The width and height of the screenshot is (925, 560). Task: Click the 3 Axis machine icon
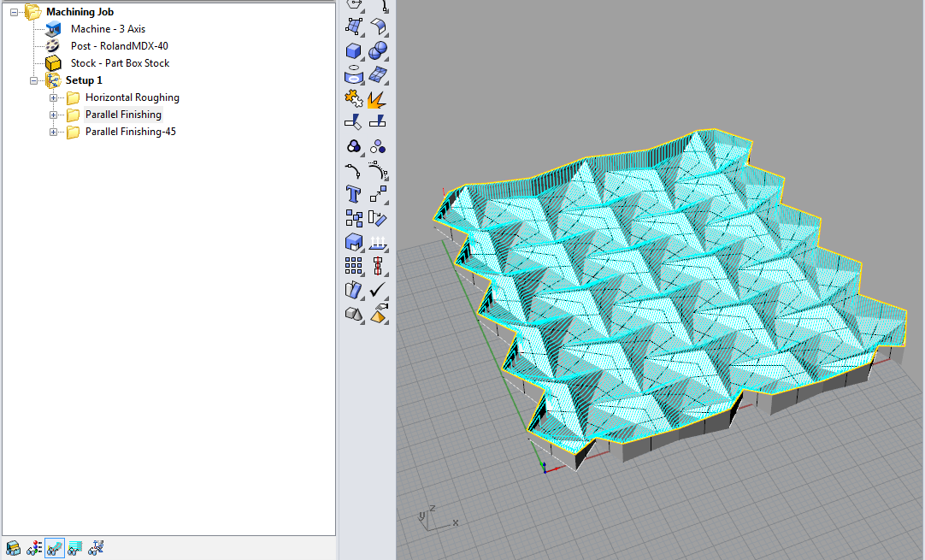pyautogui.click(x=53, y=29)
